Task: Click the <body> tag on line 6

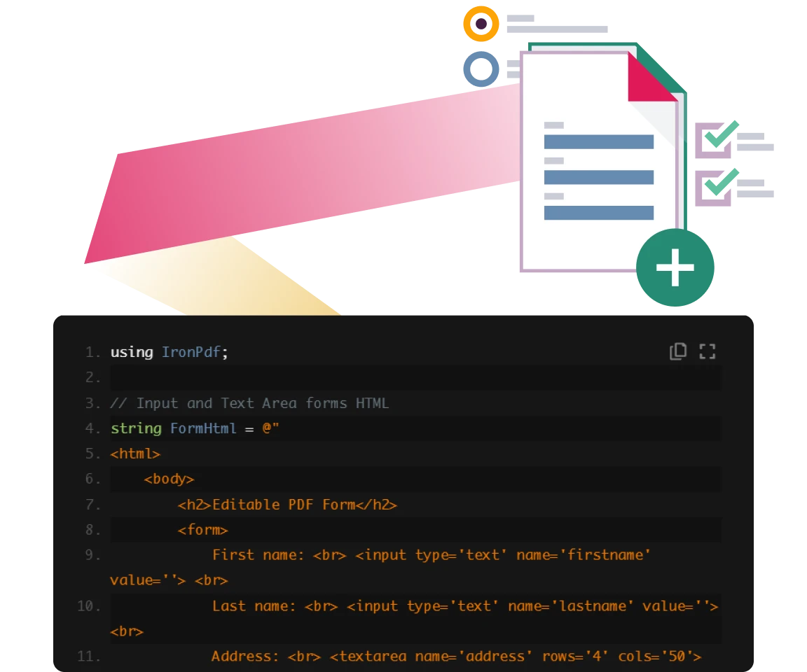Action: pyautogui.click(x=169, y=479)
